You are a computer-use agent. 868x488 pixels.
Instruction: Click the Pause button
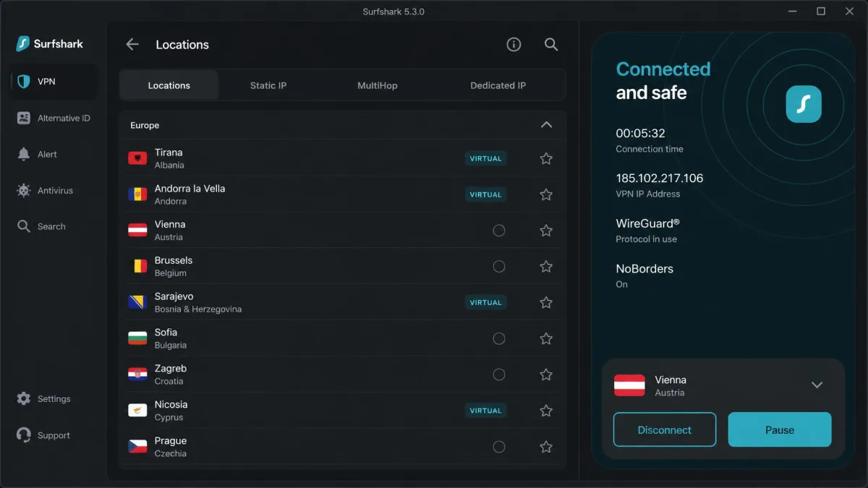pos(780,429)
